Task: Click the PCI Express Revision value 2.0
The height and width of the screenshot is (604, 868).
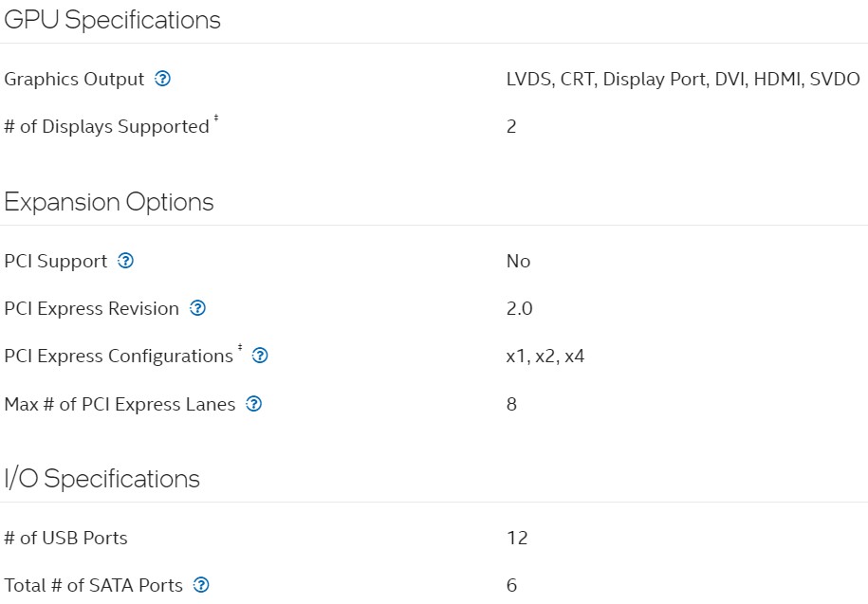Action: (519, 308)
